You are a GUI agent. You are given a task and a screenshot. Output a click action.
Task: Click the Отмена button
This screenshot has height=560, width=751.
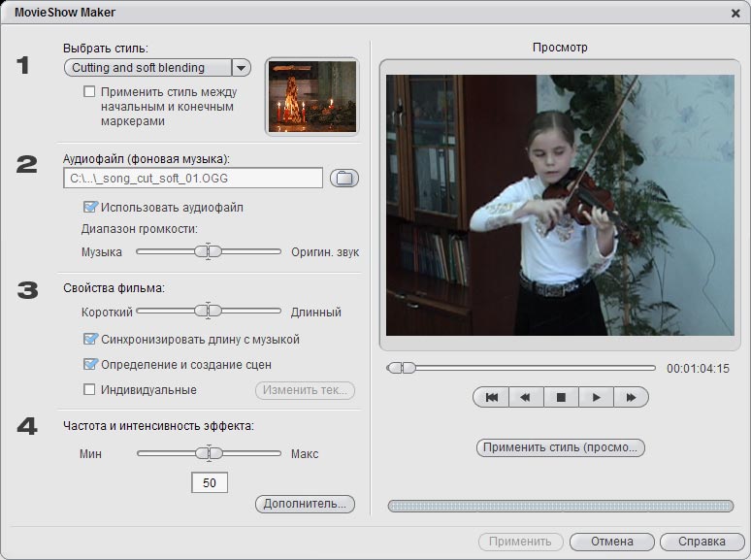(611, 542)
